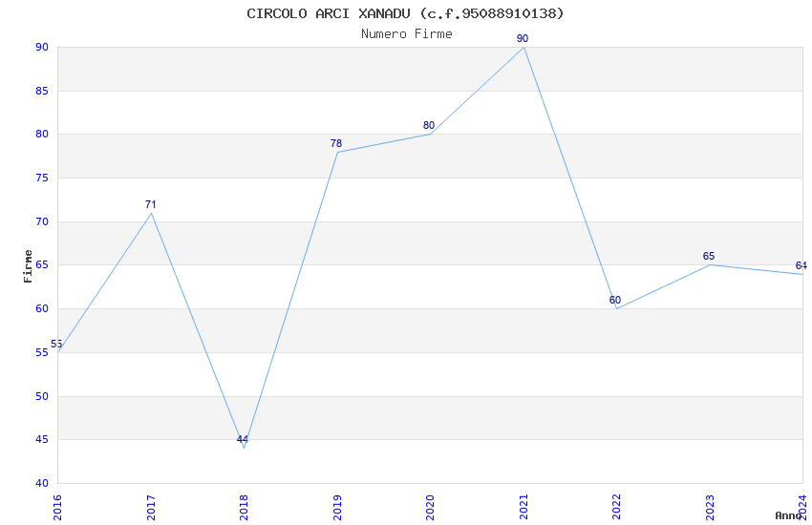Click the x-axis year 2021
Viewport: 812px width, 525px height.
tap(524, 508)
